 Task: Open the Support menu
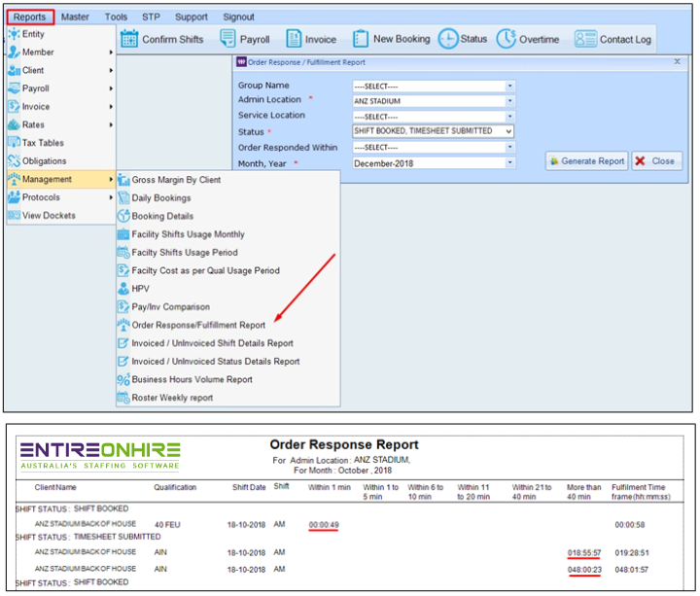pos(192,17)
